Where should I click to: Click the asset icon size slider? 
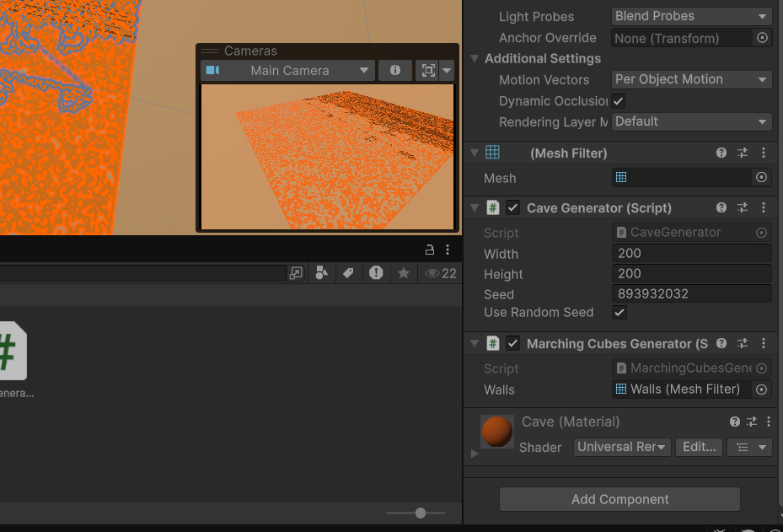coord(420,513)
